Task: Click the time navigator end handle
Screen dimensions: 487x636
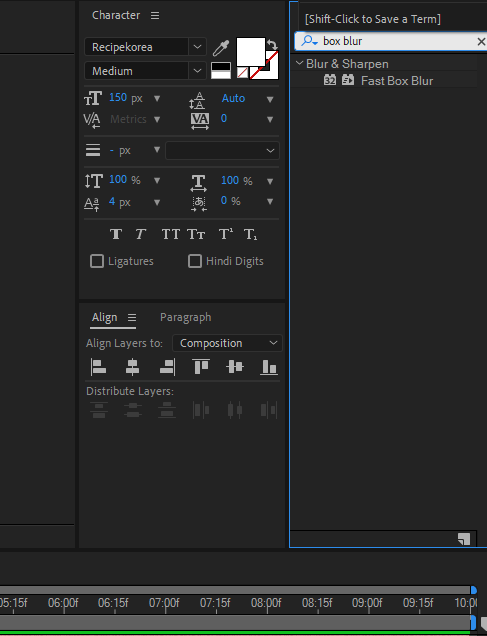Action: (473, 590)
